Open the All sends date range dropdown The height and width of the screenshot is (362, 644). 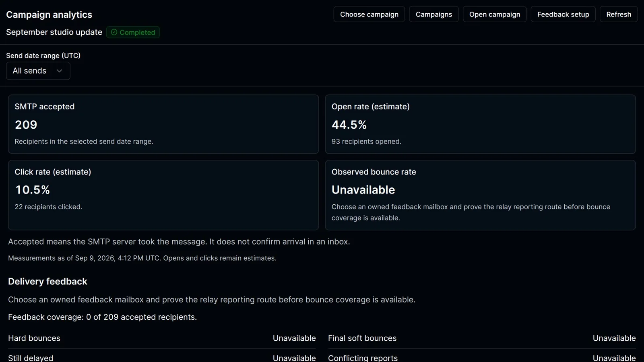point(38,71)
